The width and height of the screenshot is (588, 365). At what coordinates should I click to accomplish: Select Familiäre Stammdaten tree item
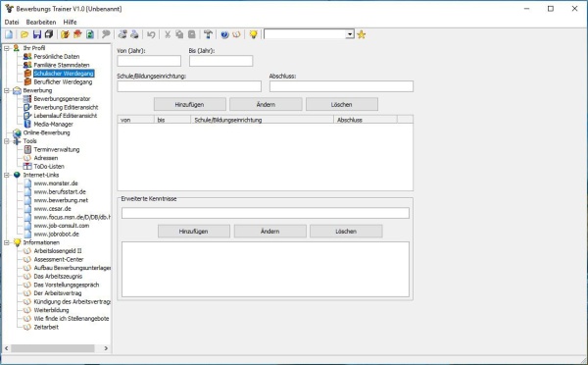(62, 65)
